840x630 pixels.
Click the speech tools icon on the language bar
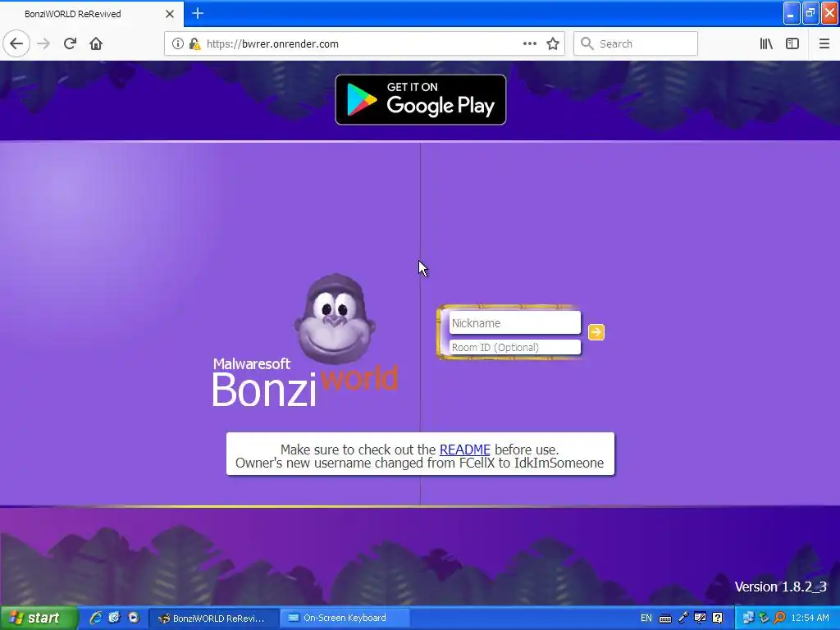(700, 619)
